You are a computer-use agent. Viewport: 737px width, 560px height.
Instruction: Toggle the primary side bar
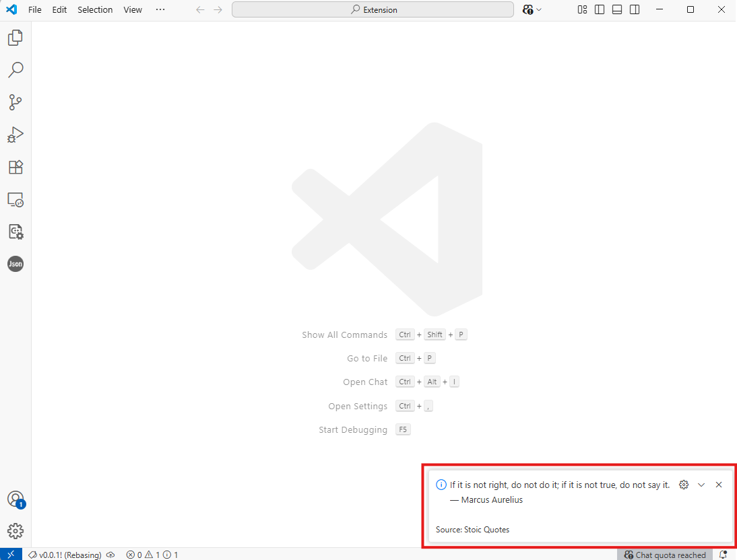pyautogui.click(x=600, y=10)
